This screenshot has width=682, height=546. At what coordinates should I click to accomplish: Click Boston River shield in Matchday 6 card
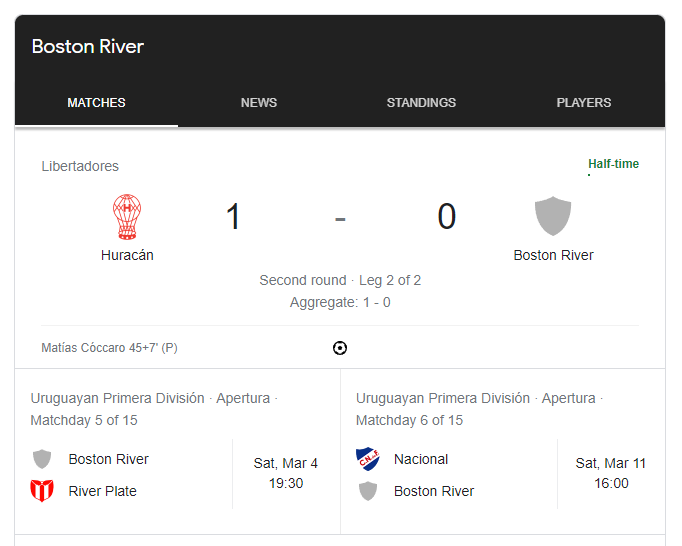tap(368, 491)
